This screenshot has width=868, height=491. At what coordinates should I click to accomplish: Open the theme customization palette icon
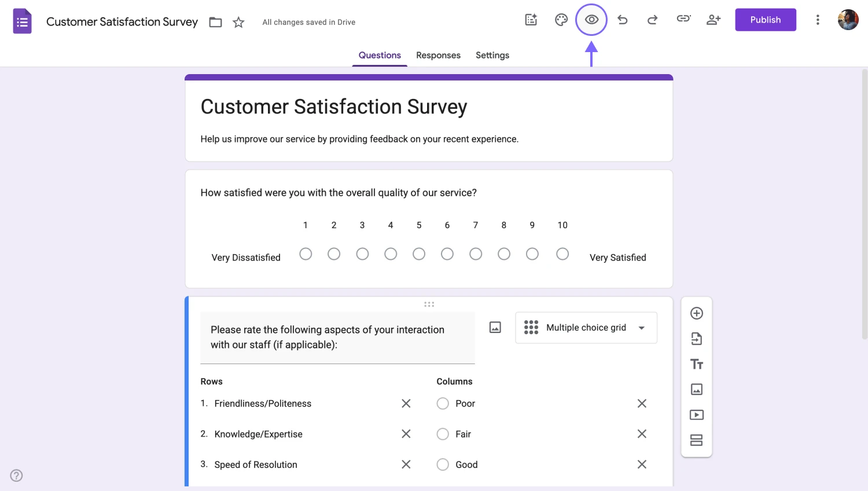tap(561, 20)
